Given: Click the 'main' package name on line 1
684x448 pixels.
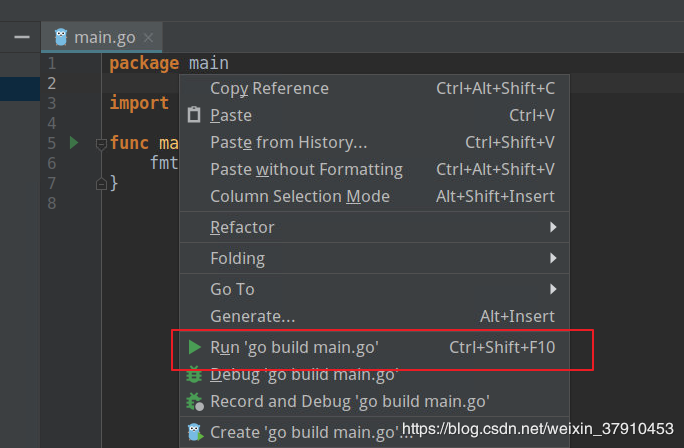Looking at the screenshot, I should coord(209,64).
